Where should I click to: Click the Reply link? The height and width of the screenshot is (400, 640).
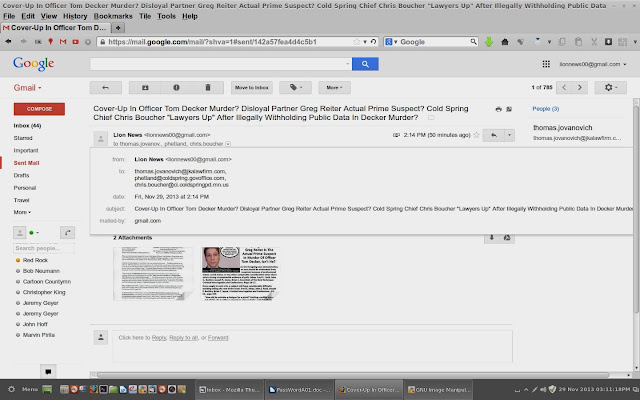(x=159, y=338)
